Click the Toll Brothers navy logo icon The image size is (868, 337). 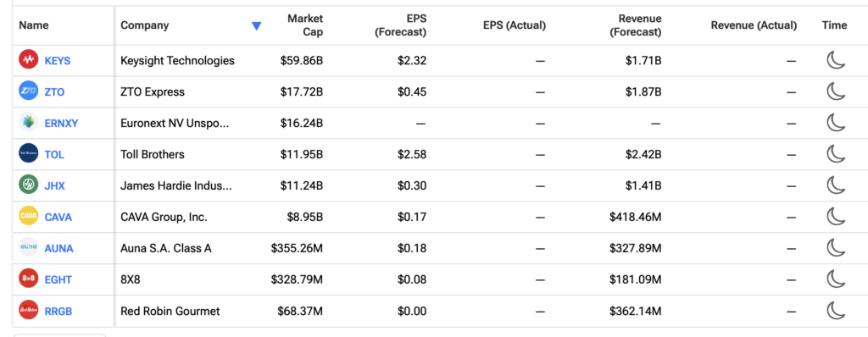coord(28,153)
